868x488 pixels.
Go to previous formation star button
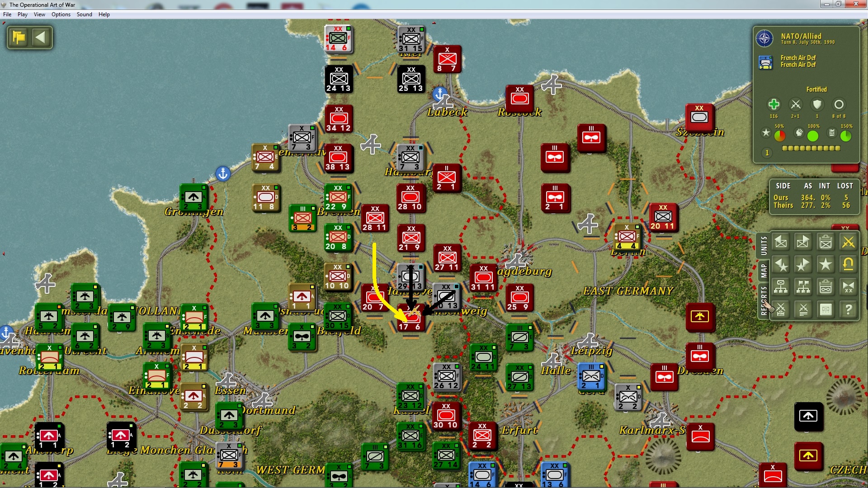coord(781,264)
